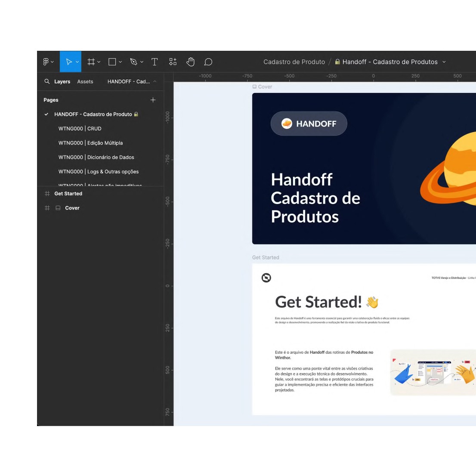Open WTNG000 | Logs & Outras opções page
Screen dimensions: 476x476
point(99,172)
